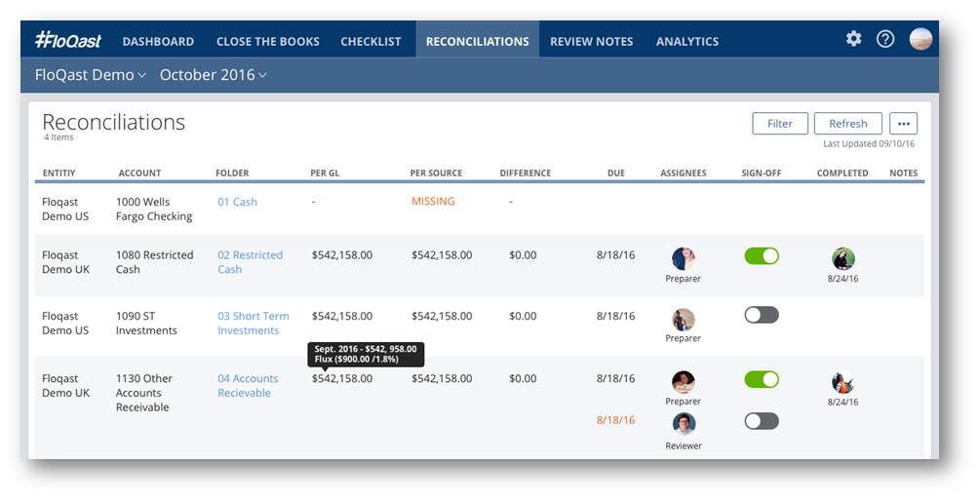Click the completed avatar dated 8/24/16 in Restricted Cash row

(x=843, y=258)
